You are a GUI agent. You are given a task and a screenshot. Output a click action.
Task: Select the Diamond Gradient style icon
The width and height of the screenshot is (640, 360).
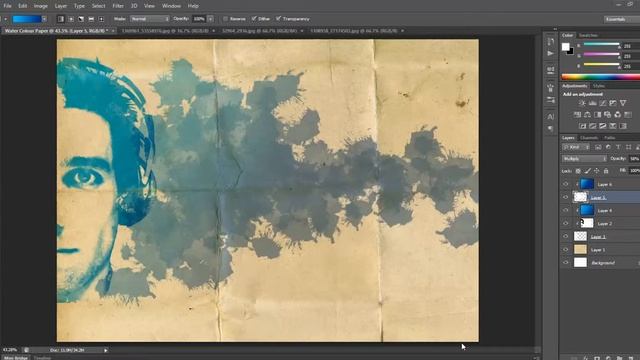click(101, 19)
